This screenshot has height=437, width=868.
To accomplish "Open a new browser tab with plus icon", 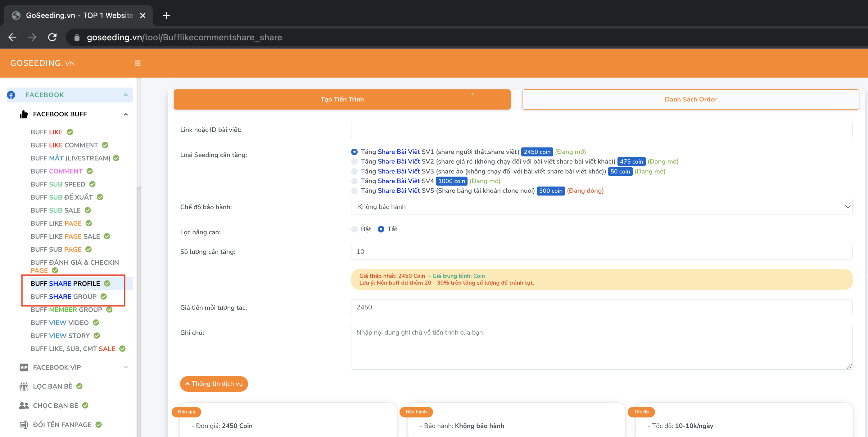I will coord(166,16).
